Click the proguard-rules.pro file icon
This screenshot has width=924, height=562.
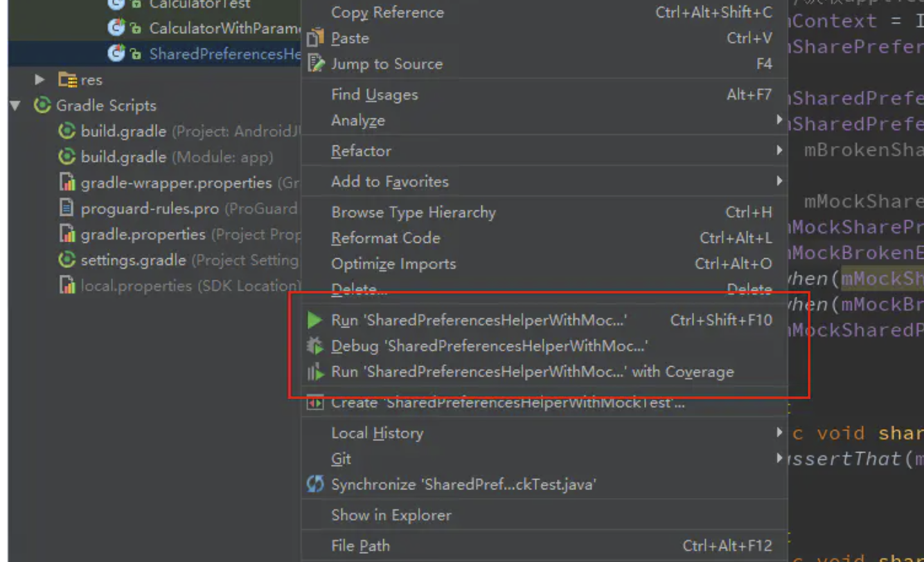tap(66, 208)
